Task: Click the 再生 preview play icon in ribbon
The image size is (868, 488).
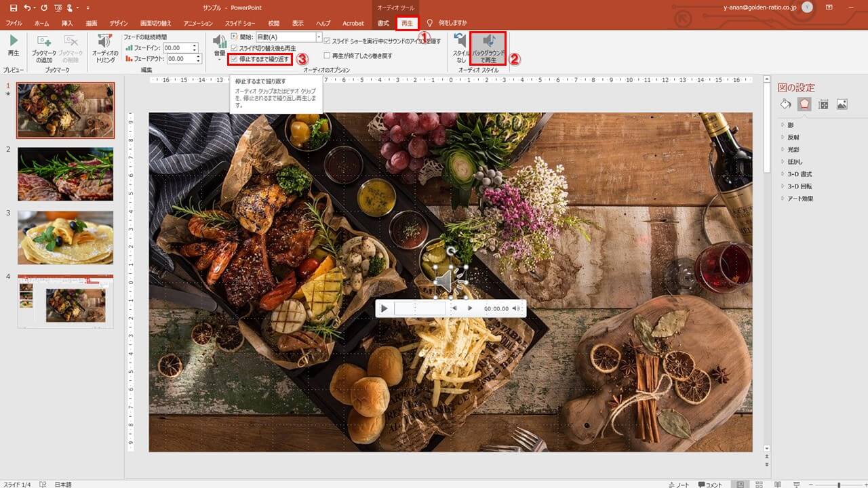Action: 14,42
